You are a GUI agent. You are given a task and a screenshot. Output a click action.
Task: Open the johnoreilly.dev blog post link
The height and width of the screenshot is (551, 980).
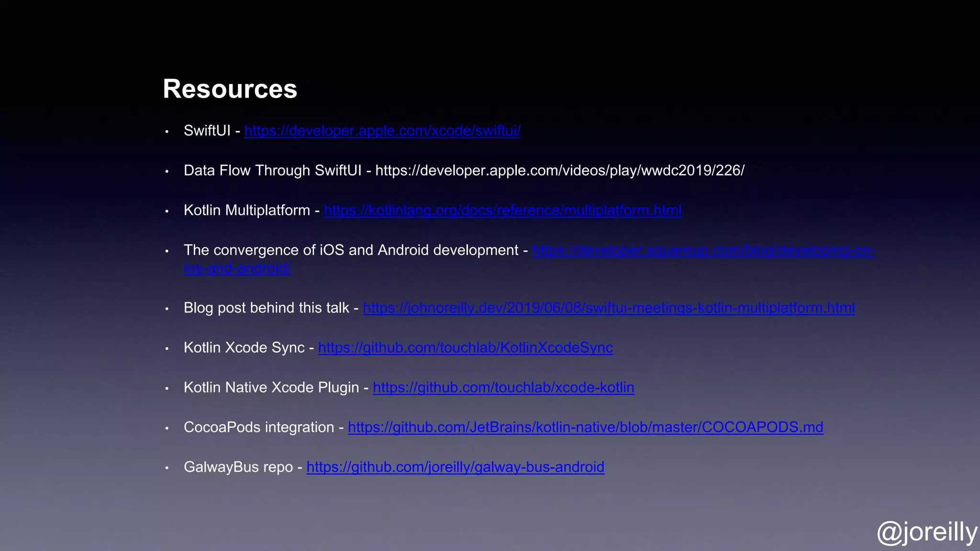(x=609, y=308)
